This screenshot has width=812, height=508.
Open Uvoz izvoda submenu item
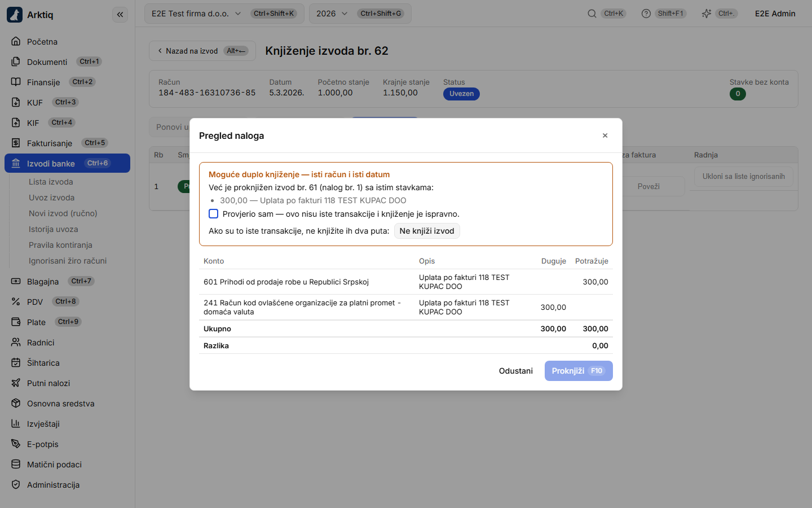(52, 198)
